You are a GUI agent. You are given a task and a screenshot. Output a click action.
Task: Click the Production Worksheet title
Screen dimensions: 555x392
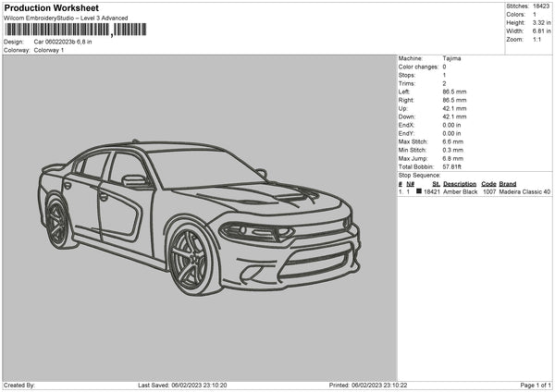(51, 7)
